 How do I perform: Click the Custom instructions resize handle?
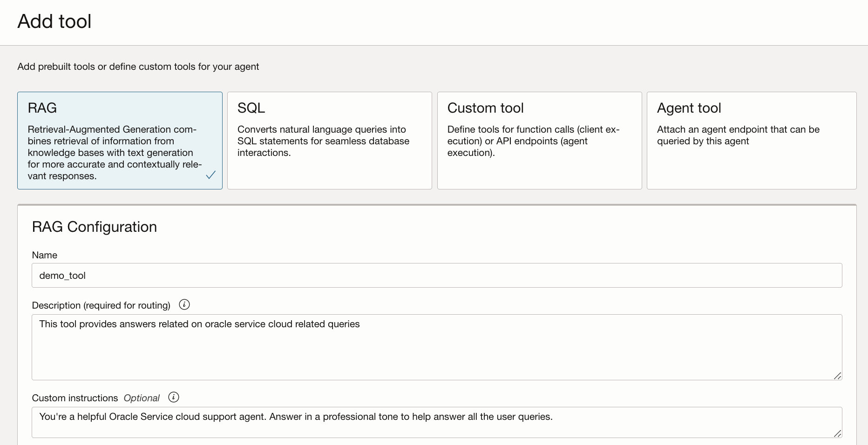click(837, 433)
